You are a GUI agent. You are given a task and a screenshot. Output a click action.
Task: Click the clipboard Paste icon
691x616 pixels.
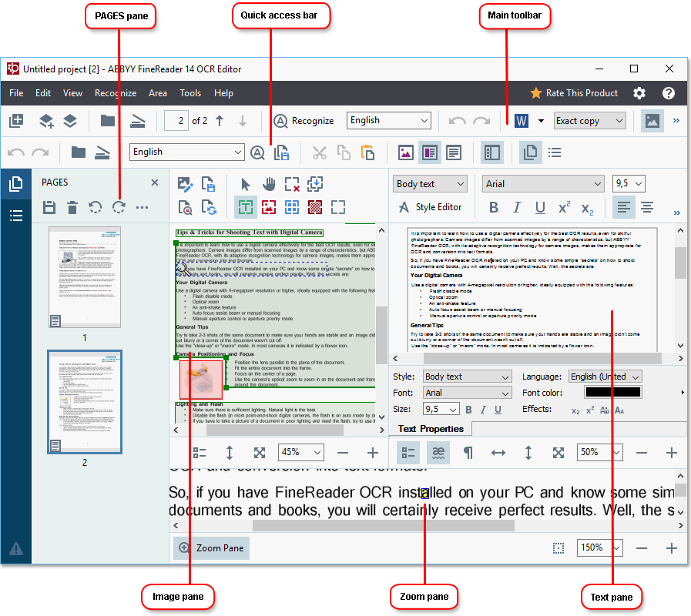367,152
